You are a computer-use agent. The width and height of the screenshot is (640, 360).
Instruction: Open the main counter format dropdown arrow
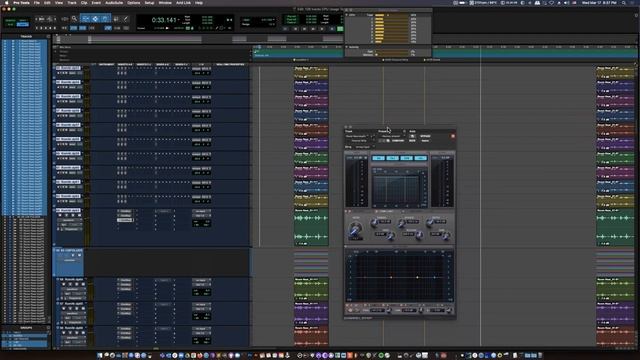(178, 20)
